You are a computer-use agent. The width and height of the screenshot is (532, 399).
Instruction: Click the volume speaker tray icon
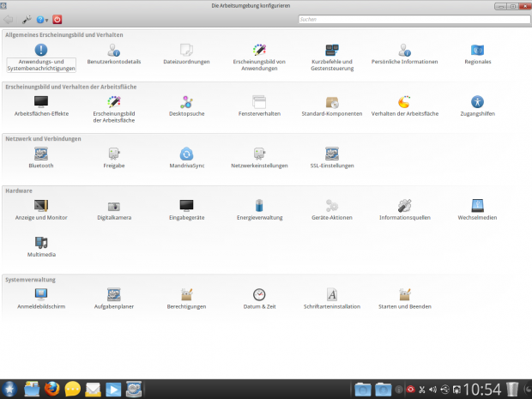pos(433,390)
